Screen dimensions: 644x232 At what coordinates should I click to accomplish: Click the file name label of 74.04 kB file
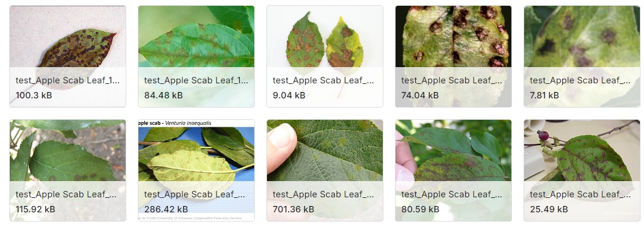coord(452,80)
